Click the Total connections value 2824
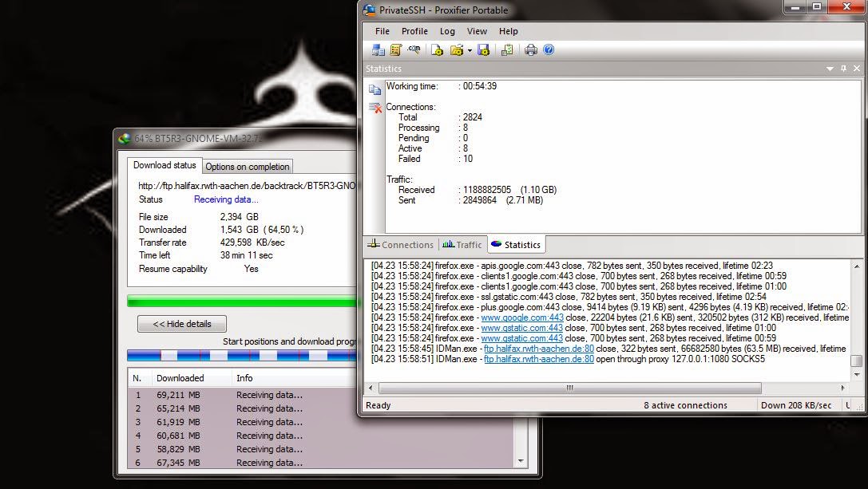The height and width of the screenshot is (489, 868). pyautogui.click(x=473, y=117)
